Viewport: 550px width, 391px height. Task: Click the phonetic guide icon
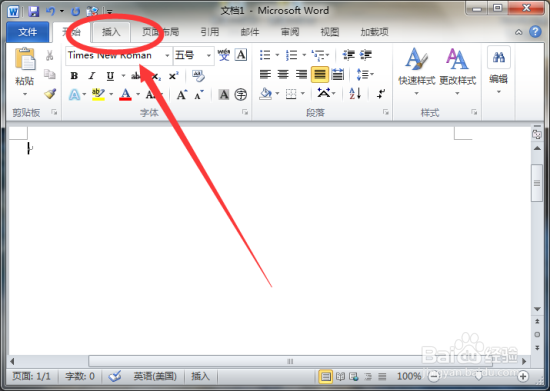pos(223,55)
